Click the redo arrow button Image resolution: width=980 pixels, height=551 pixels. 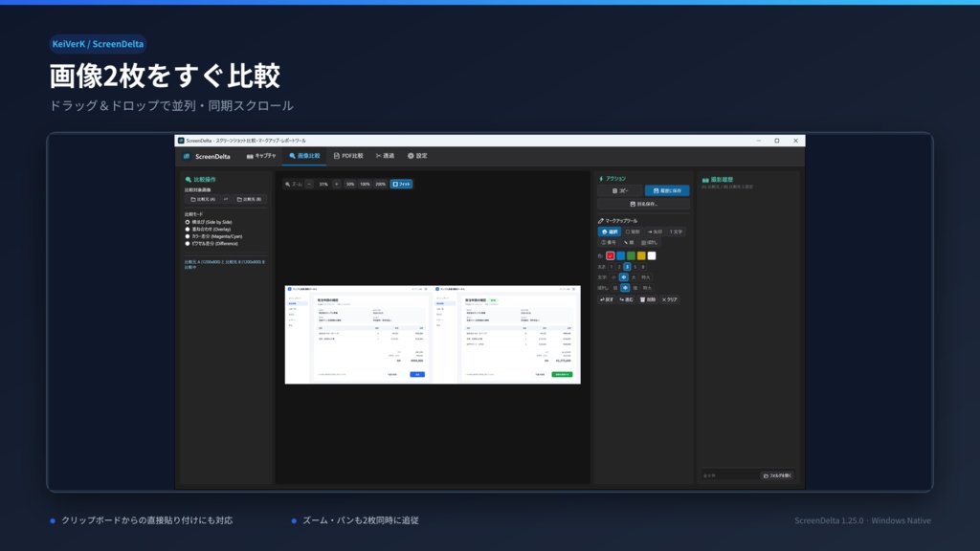pos(626,299)
